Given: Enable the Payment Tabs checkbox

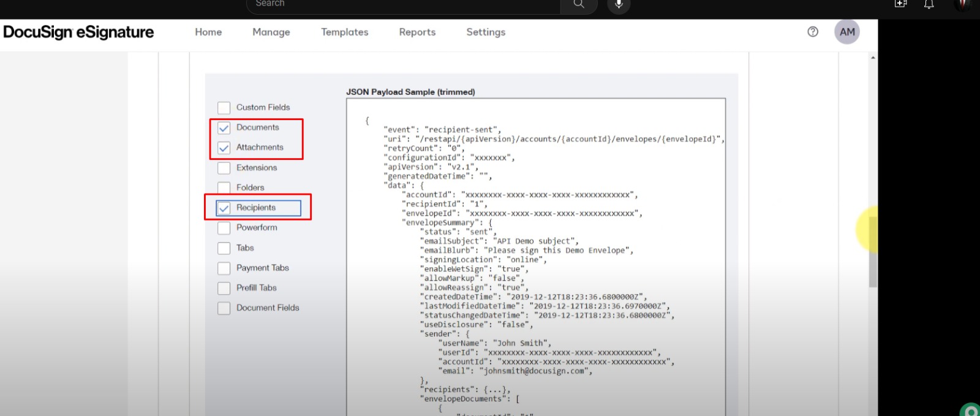Looking at the screenshot, I should point(224,268).
